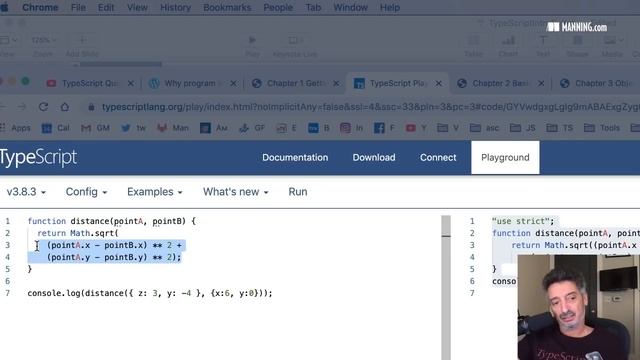
Task: Click the editor vertical scrollbar
Action: [x=446, y=286]
